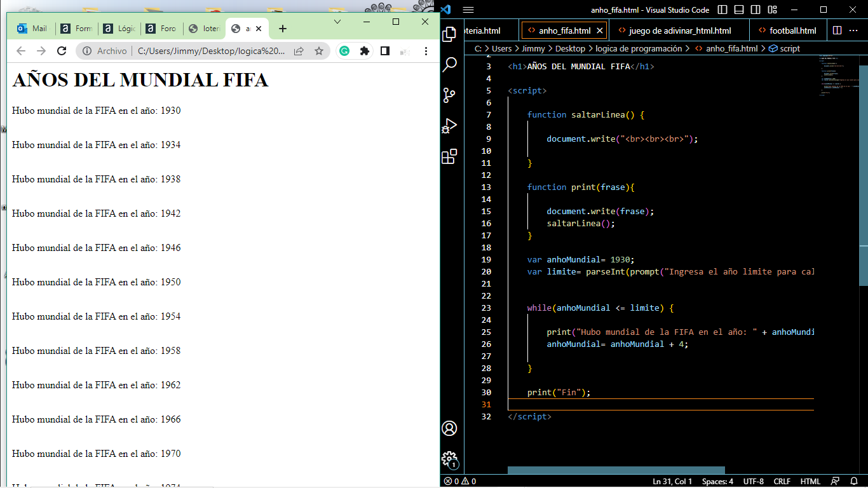Share this page from Chrome address bar
Viewport: 868px width, 488px height.
click(299, 51)
